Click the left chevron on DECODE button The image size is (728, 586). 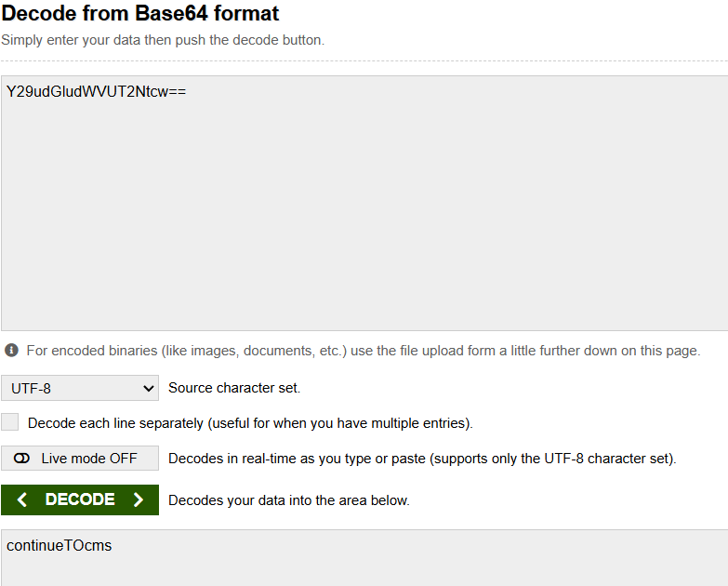[x=22, y=499]
